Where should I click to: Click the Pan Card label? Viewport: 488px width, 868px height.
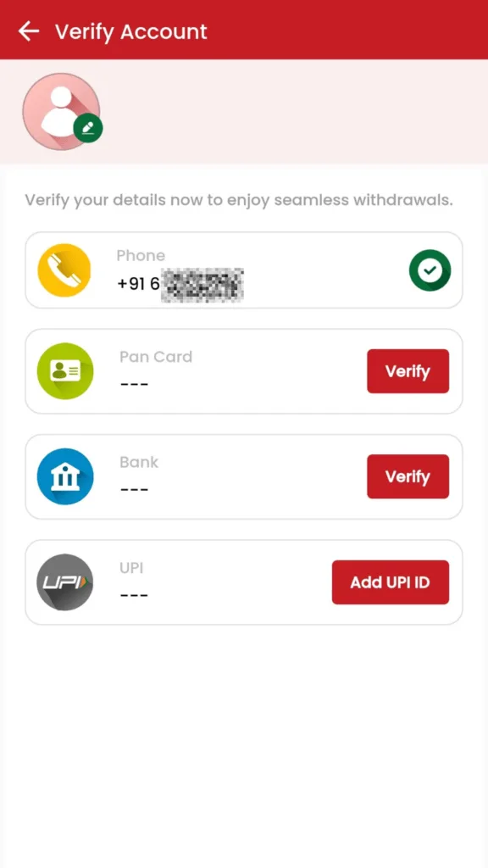click(x=156, y=357)
